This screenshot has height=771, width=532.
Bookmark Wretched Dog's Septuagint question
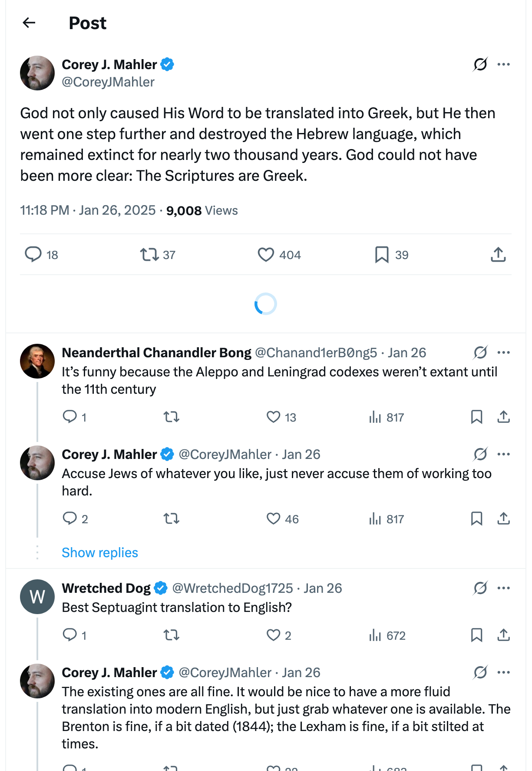pyautogui.click(x=476, y=635)
